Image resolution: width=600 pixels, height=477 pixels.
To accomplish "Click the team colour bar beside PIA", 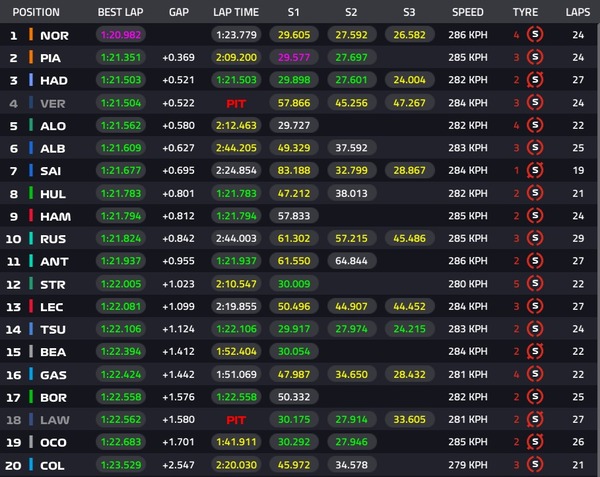I will coord(32,57).
